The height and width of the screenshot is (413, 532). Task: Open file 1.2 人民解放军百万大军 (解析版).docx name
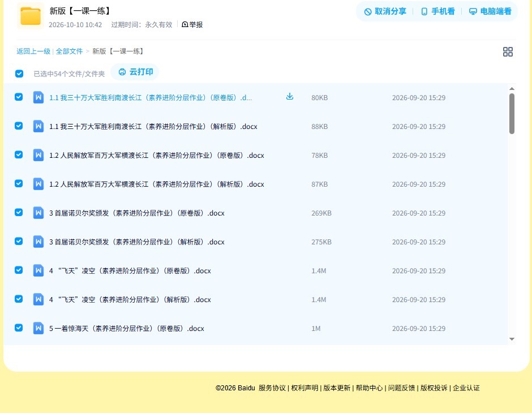157,184
